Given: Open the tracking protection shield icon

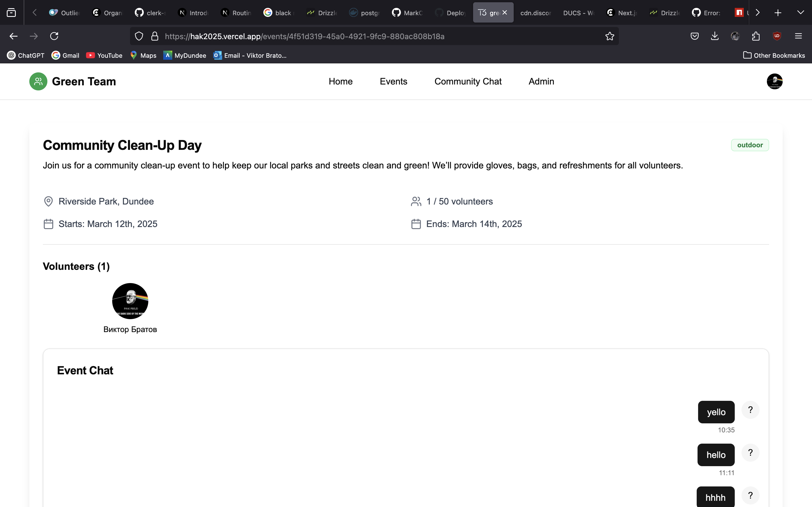Looking at the screenshot, I should (139, 36).
